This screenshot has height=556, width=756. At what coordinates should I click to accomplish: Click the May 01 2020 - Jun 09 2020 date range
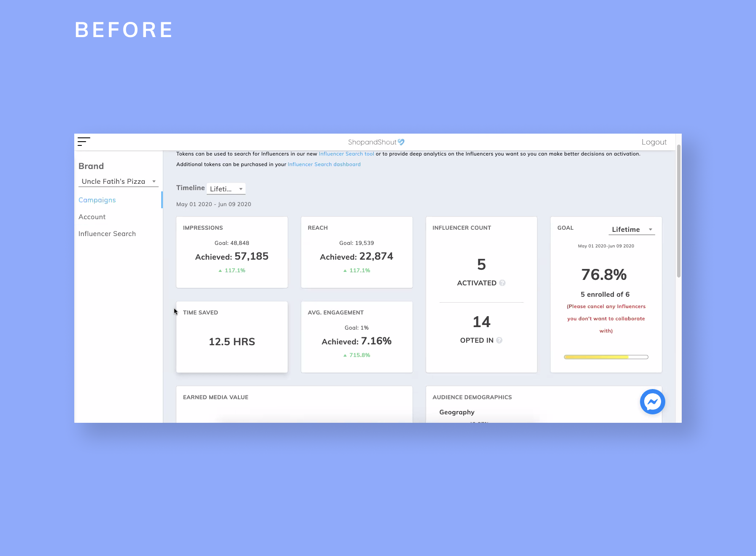tap(213, 204)
